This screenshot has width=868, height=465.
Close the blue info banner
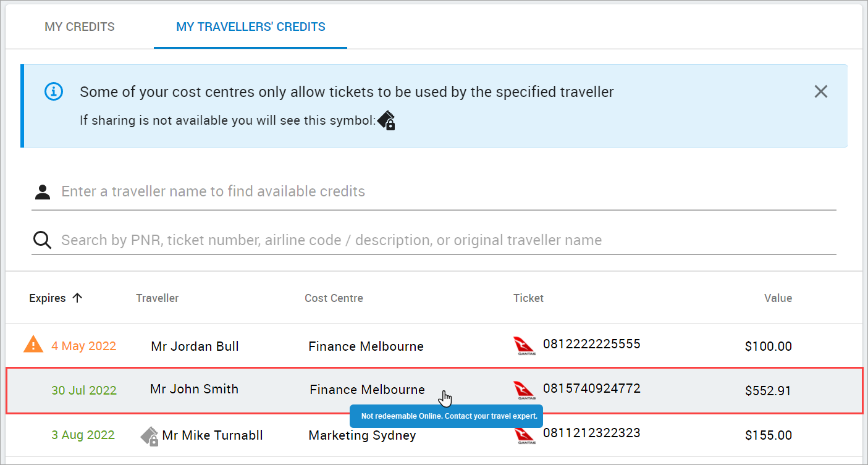pos(820,92)
